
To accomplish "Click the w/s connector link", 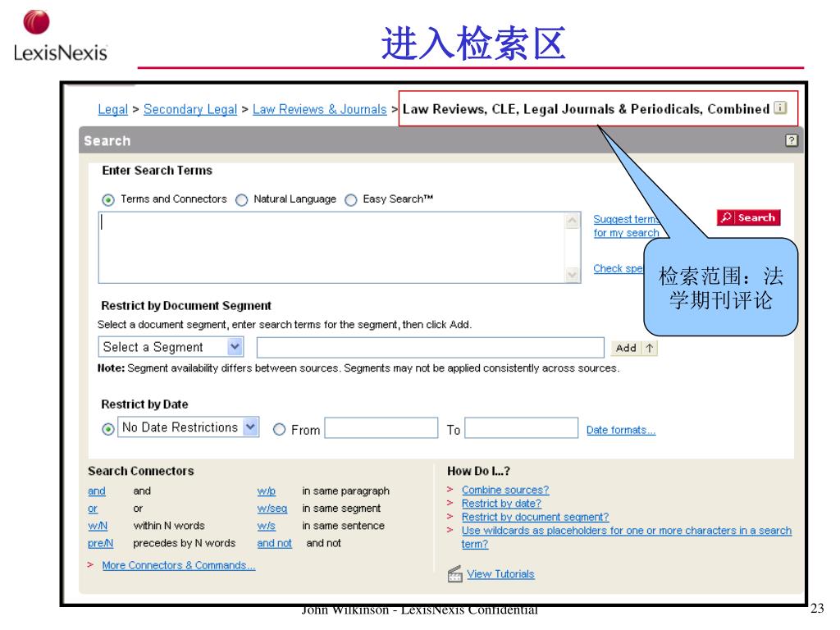I will pyautogui.click(x=267, y=526).
